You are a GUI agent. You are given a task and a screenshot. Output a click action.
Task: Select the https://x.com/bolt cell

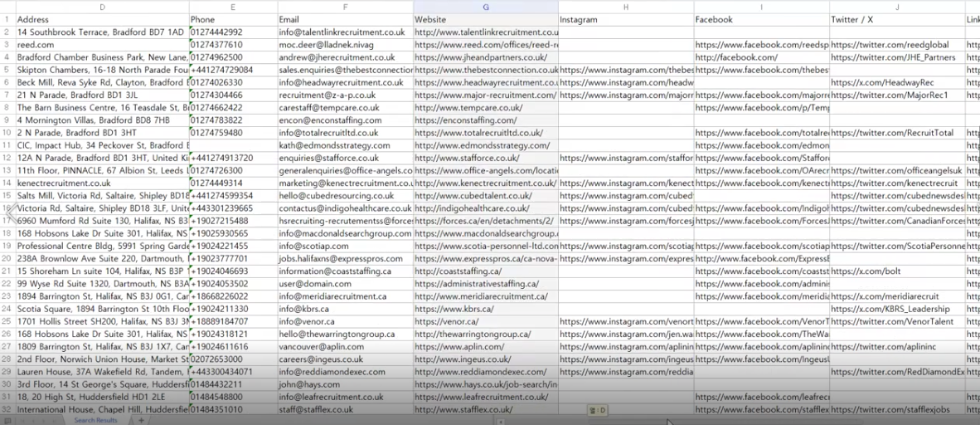point(897,271)
